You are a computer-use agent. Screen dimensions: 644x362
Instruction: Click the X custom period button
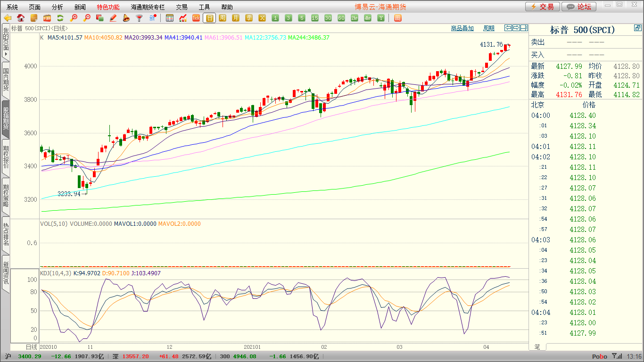(x=262, y=18)
